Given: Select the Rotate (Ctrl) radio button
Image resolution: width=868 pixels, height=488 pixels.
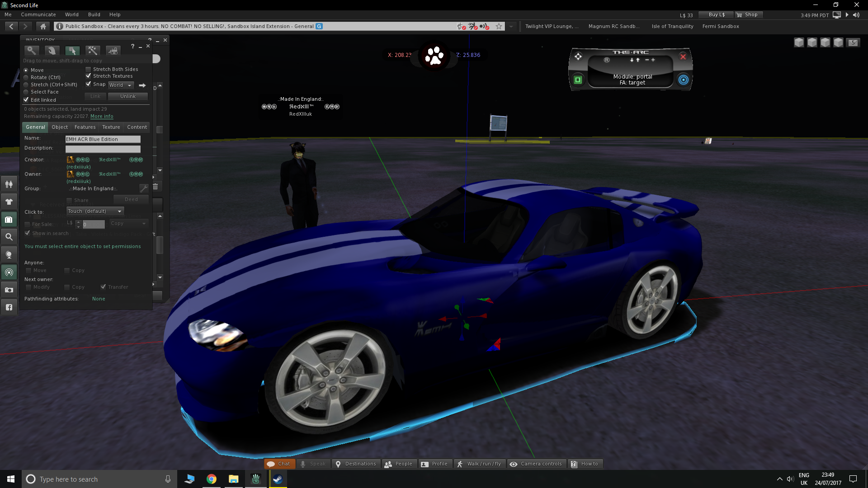Looking at the screenshot, I should pyautogui.click(x=26, y=77).
